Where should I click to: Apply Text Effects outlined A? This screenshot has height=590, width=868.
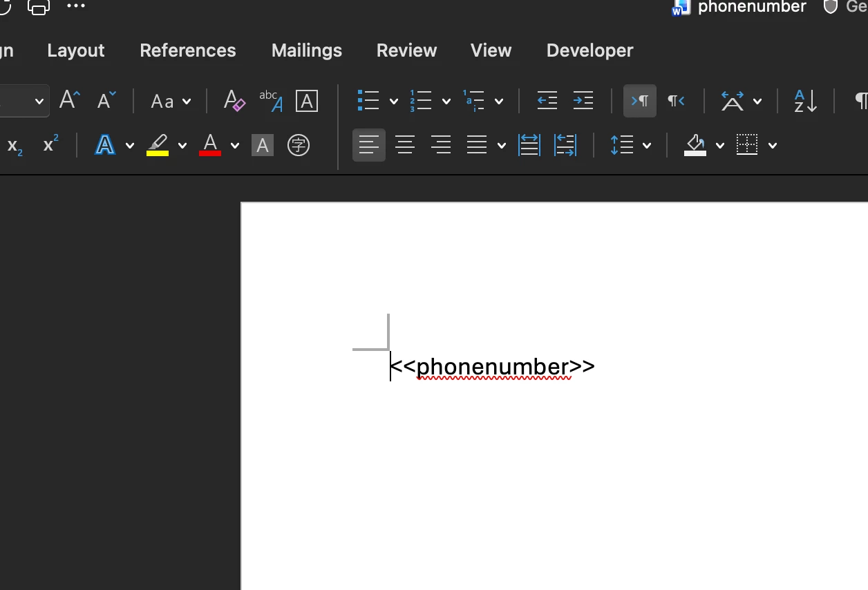click(105, 145)
